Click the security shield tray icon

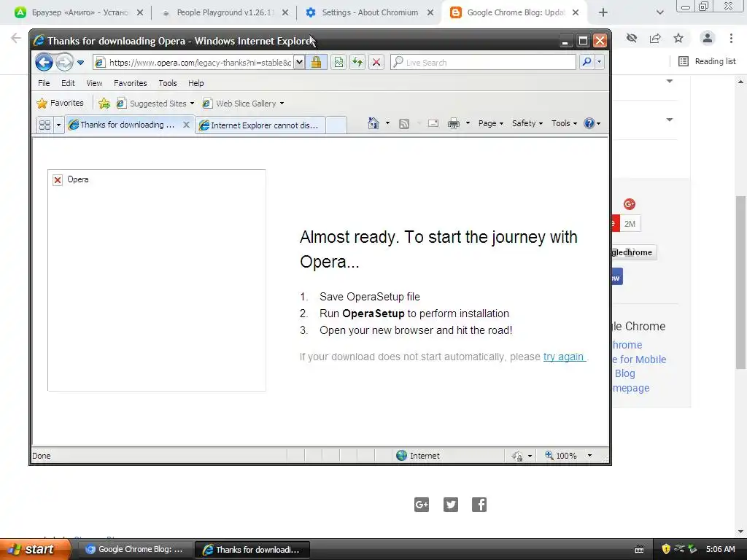pyautogui.click(x=666, y=549)
